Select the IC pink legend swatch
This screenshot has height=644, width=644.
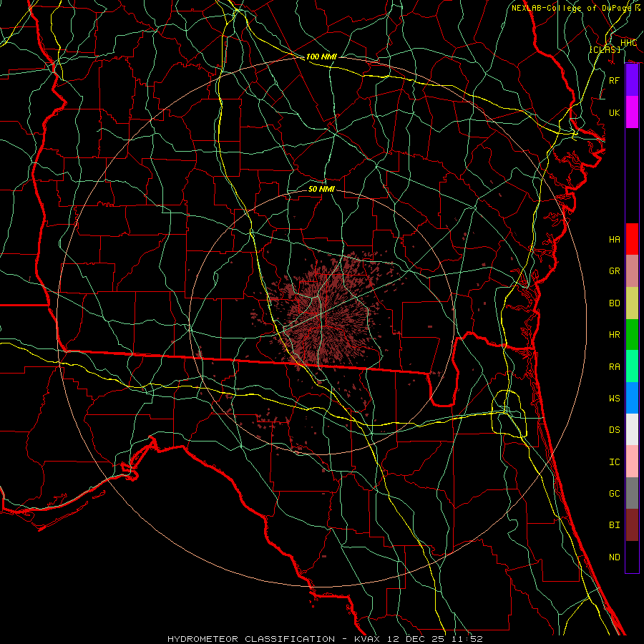coord(632,462)
